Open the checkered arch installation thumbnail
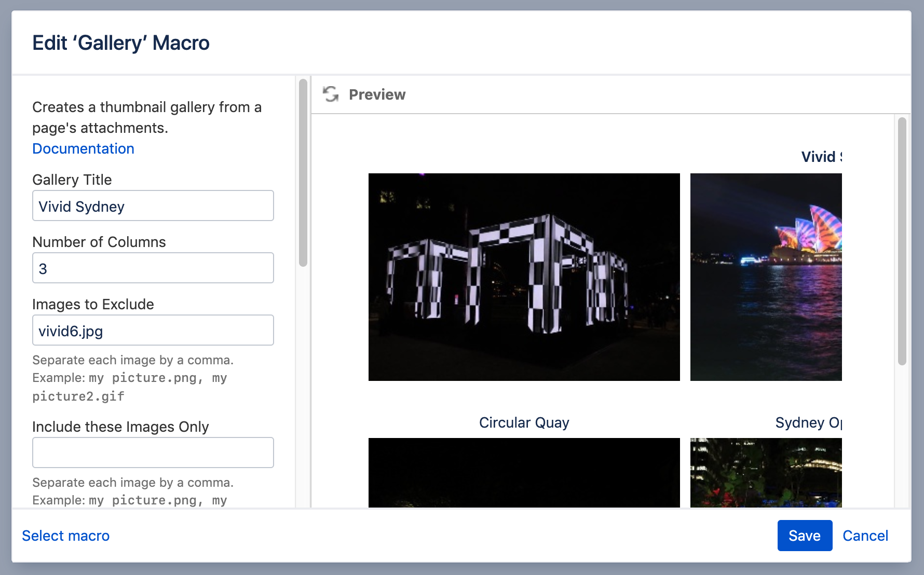Viewport: 924px width, 575px height. 524,277
